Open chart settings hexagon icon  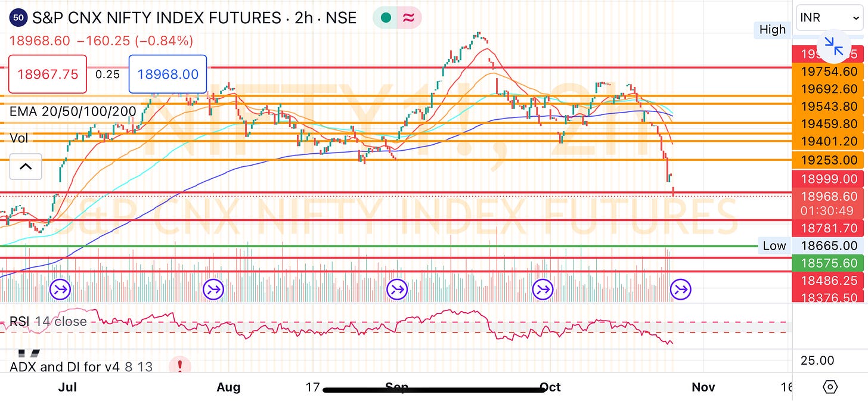coord(829,387)
